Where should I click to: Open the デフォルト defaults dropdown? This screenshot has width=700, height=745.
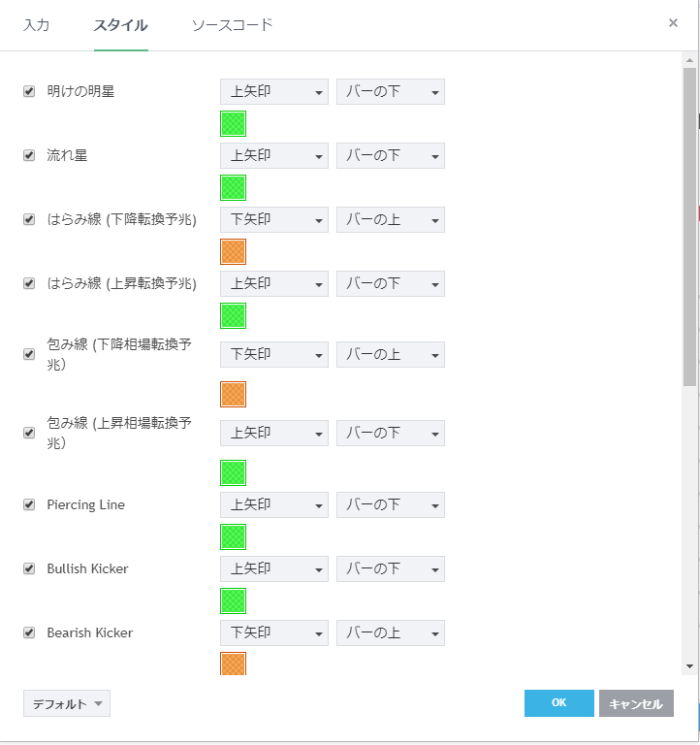pyautogui.click(x=67, y=703)
